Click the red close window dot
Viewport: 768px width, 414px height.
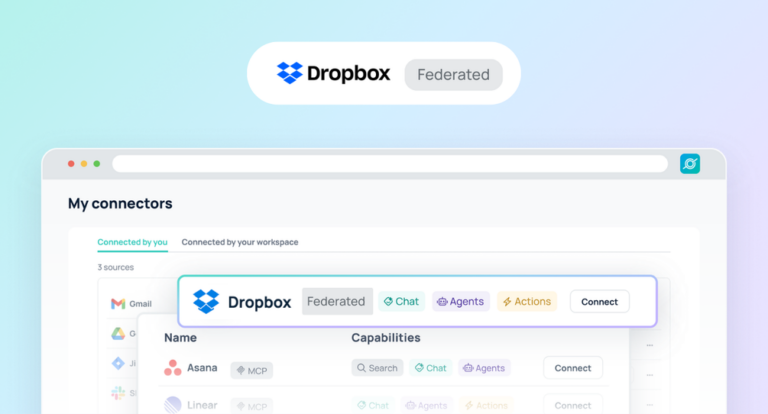click(71, 164)
